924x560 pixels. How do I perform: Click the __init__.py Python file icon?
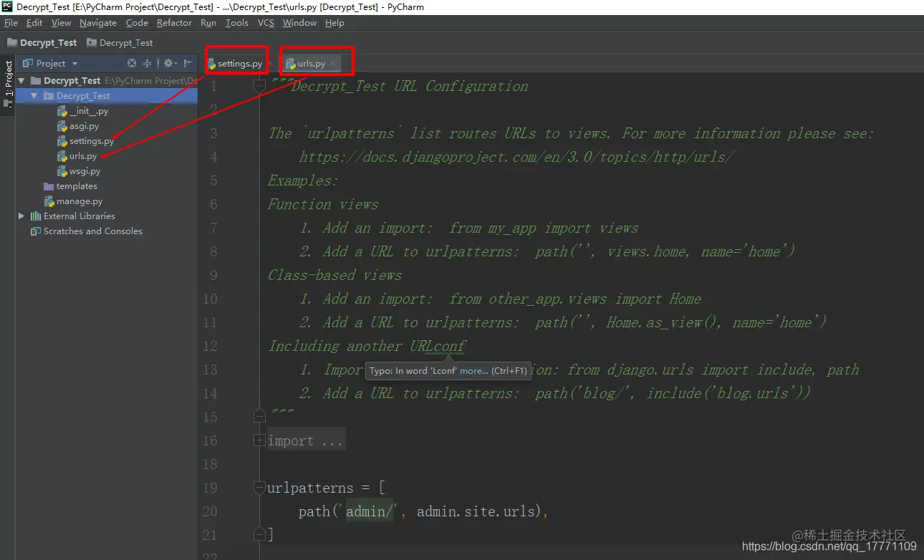pyautogui.click(x=62, y=111)
